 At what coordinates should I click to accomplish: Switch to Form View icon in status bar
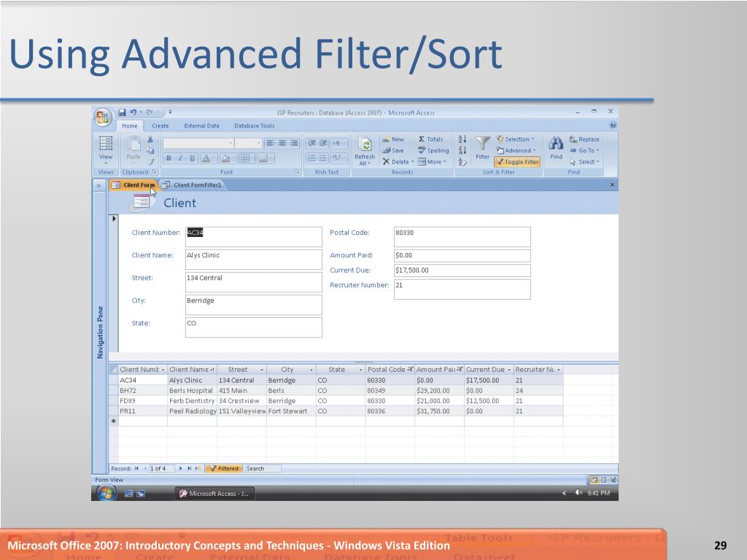point(594,480)
